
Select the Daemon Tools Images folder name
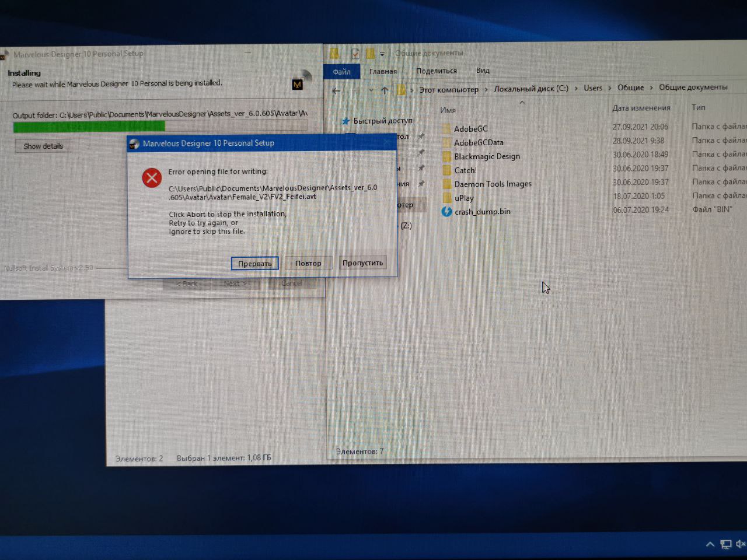(x=493, y=184)
